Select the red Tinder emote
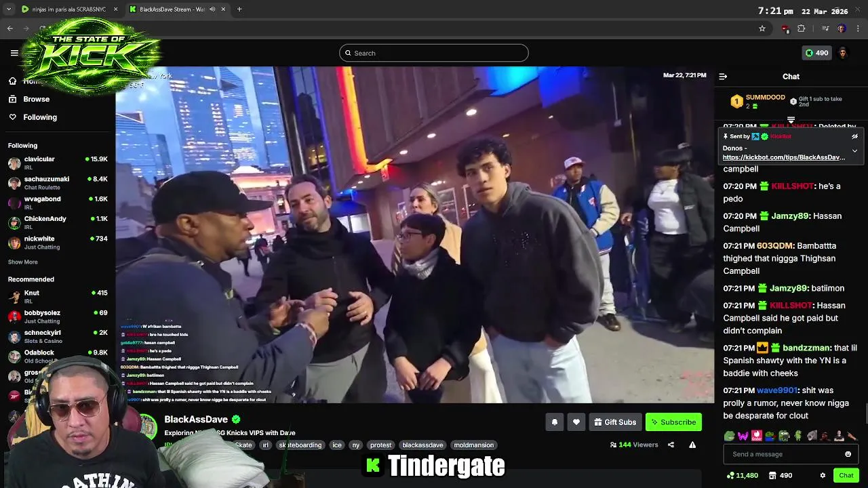Viewport: 868px width, 488px height. tap(757, 436)
